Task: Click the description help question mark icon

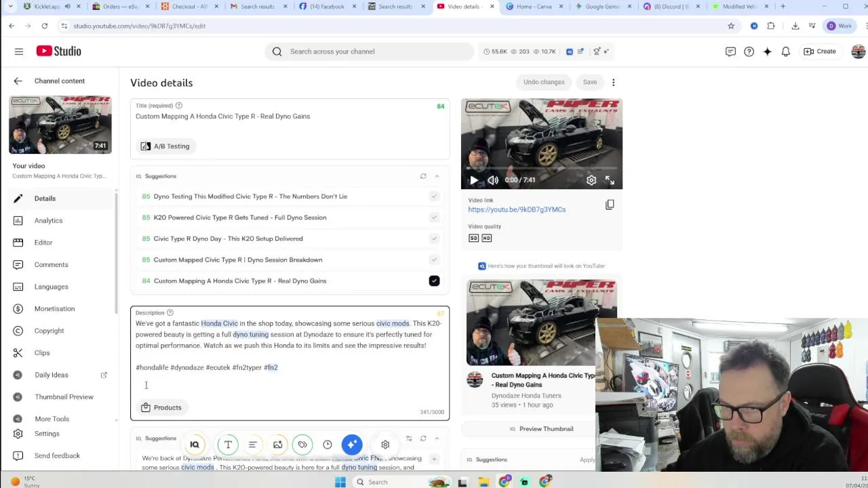Action: [x=170, y=312]
